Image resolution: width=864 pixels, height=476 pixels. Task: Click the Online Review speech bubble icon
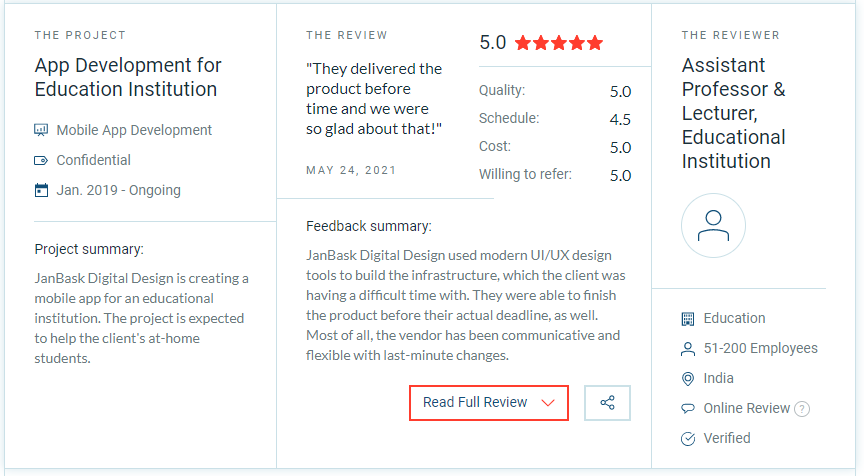tap(687, 409)
